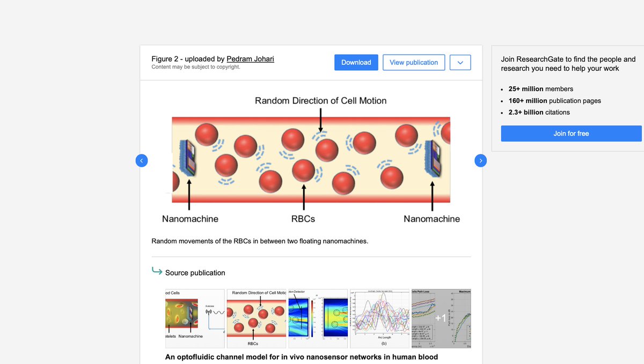Open the Platelets Nanomachine thumbnail
This screenshot has width=644, height=364.
click(x=195, y=320)
